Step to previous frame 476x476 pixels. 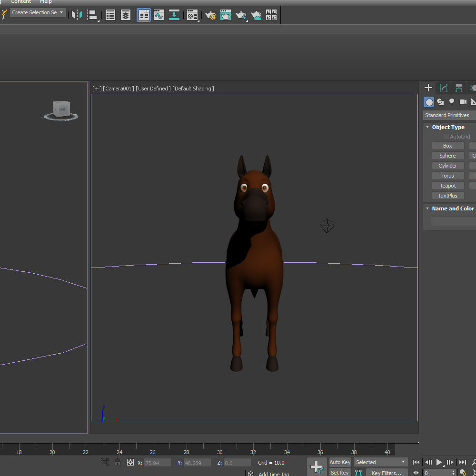(428, 462)
